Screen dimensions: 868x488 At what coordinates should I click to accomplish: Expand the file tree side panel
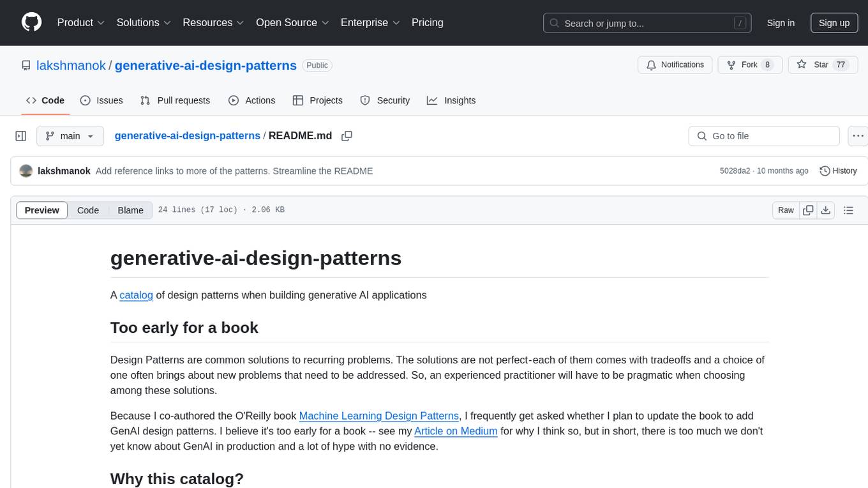[21, 136]
